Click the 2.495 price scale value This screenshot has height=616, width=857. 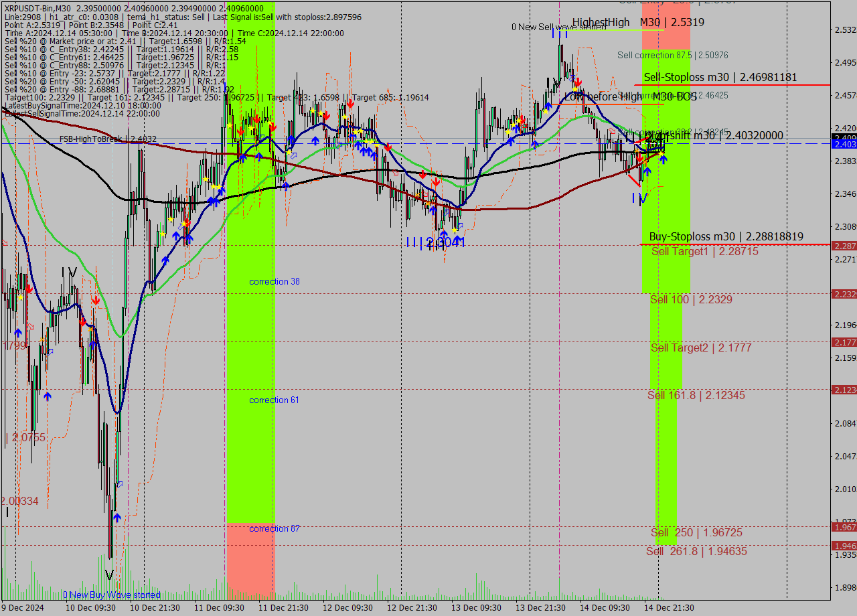click(846, 63)
